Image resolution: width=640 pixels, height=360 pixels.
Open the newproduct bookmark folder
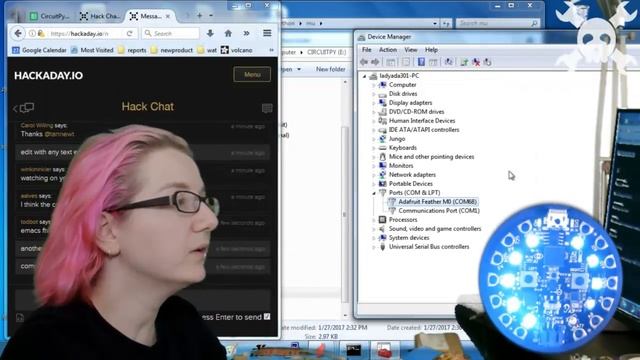(x=171, y=50)
